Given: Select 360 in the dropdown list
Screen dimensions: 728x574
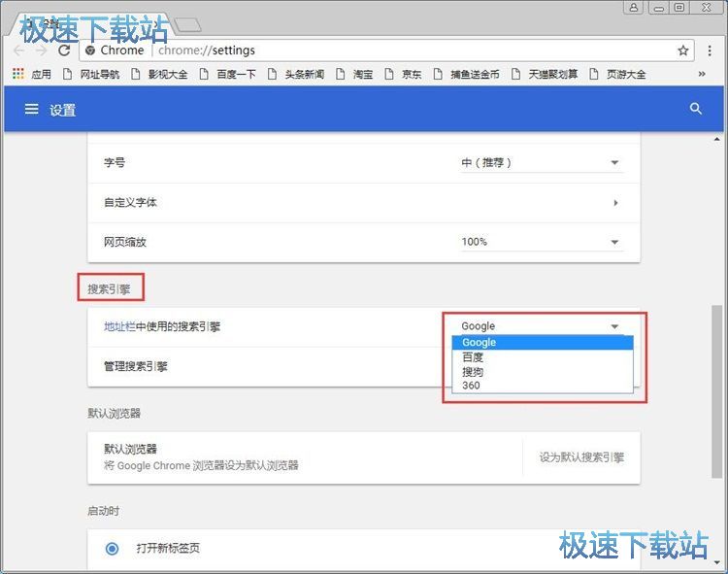Looking at the screenshot, I should (x=543, y=386).
